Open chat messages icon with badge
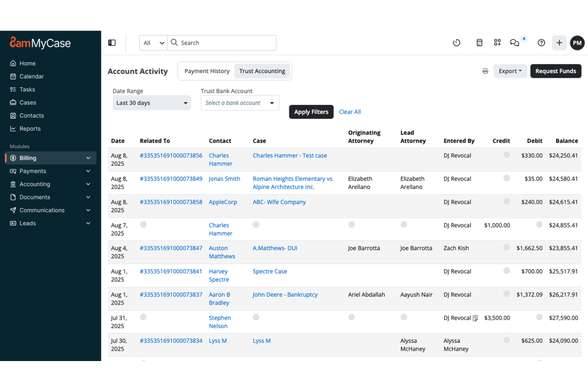Image resolution: width=588 pixels, height=392 pixels. (x=515, y=42)
